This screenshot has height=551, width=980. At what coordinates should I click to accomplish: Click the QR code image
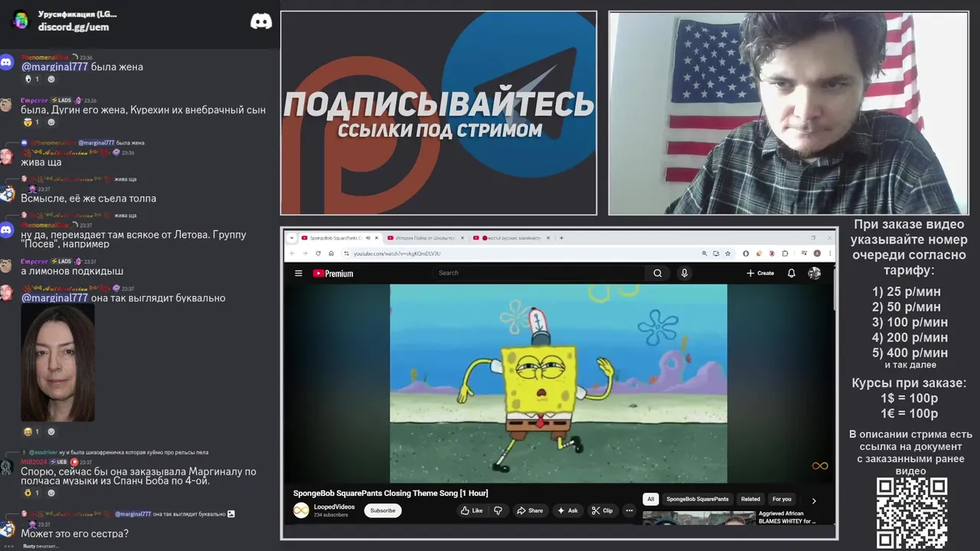tap(912, 513)
